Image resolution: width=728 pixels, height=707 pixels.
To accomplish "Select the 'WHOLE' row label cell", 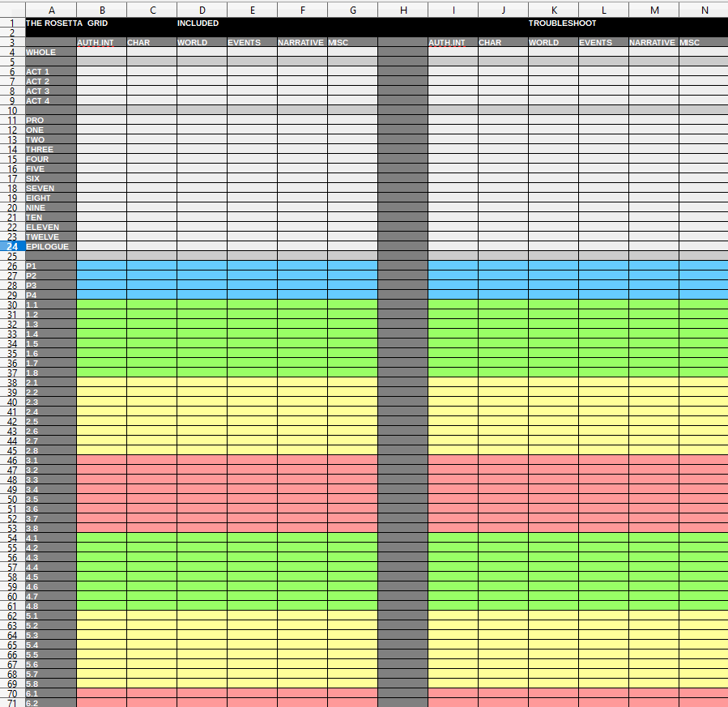I will [51, 52].
